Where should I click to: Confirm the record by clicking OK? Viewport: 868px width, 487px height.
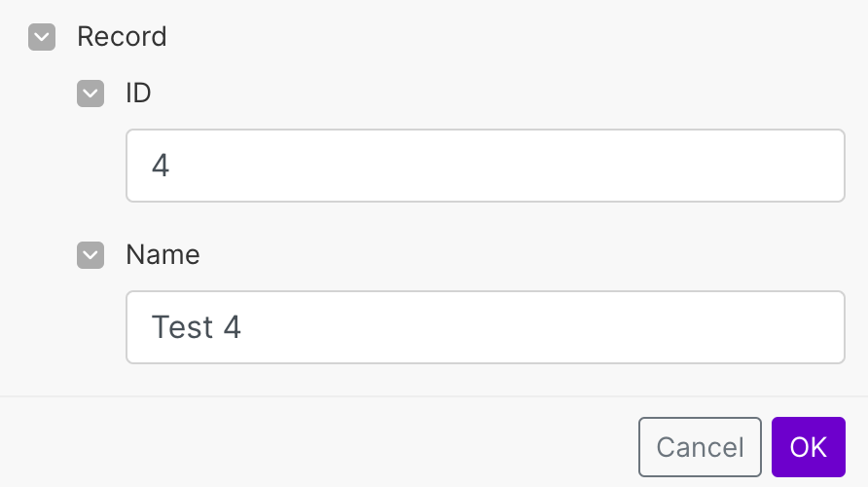tap(808, 447)
